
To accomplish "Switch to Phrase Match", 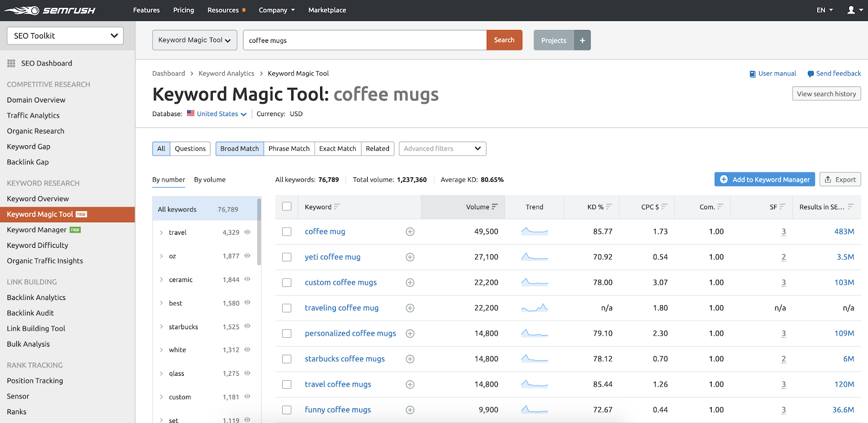I will [x=289, y=149].
